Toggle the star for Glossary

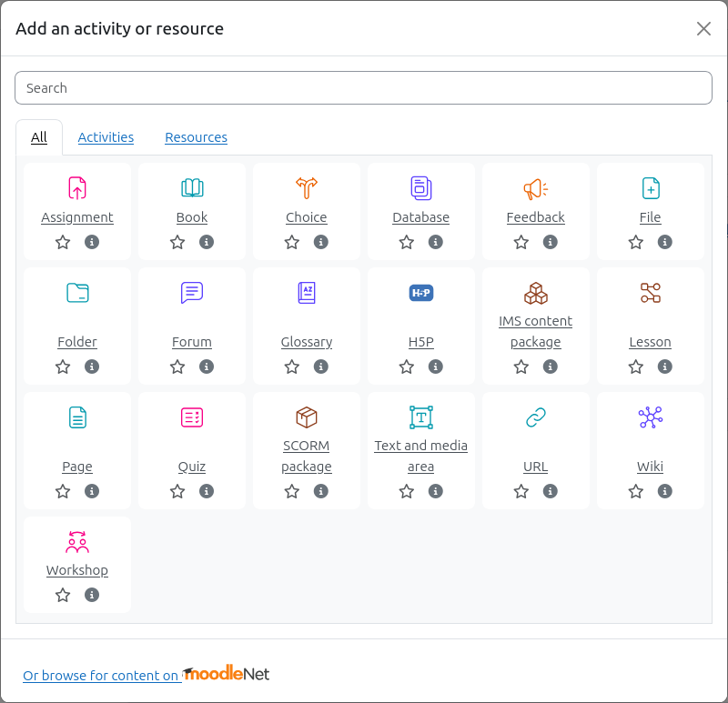(x=292, y=367)
